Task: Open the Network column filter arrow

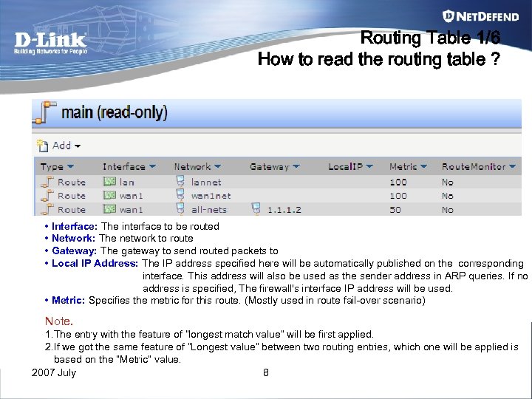Action: (217, 166)
